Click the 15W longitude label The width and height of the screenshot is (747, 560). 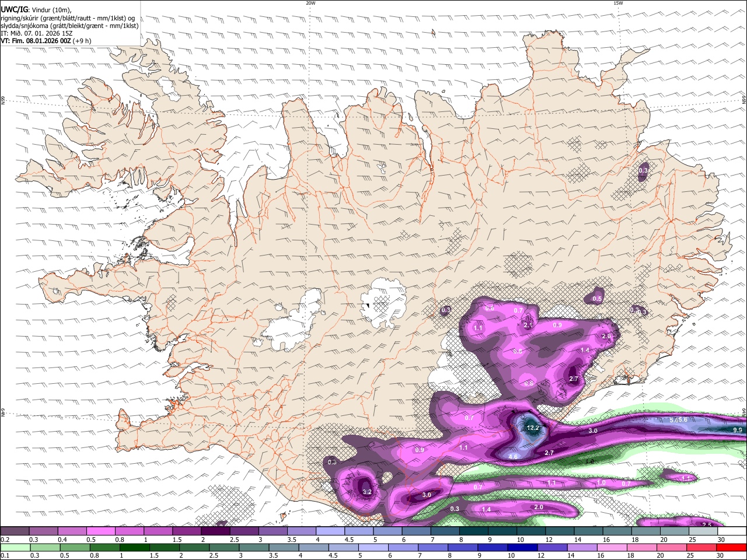(618, 3)
